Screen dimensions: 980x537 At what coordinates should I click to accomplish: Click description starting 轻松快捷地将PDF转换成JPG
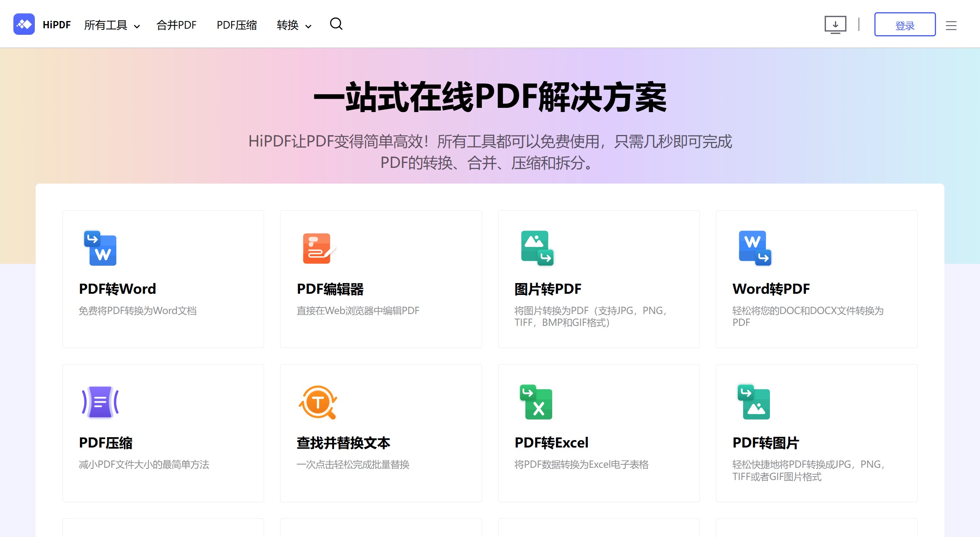coord(809,470)
